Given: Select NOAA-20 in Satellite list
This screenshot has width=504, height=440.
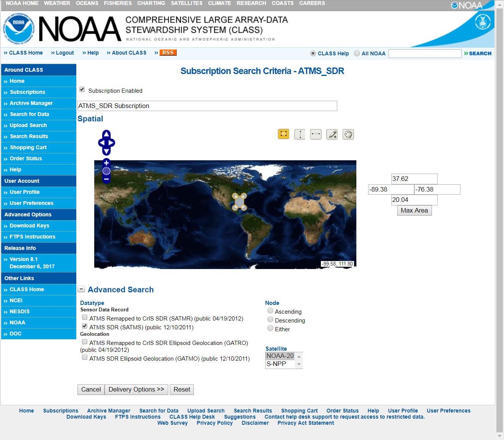Looking at the screenshot, I should (x=280, y=356).
